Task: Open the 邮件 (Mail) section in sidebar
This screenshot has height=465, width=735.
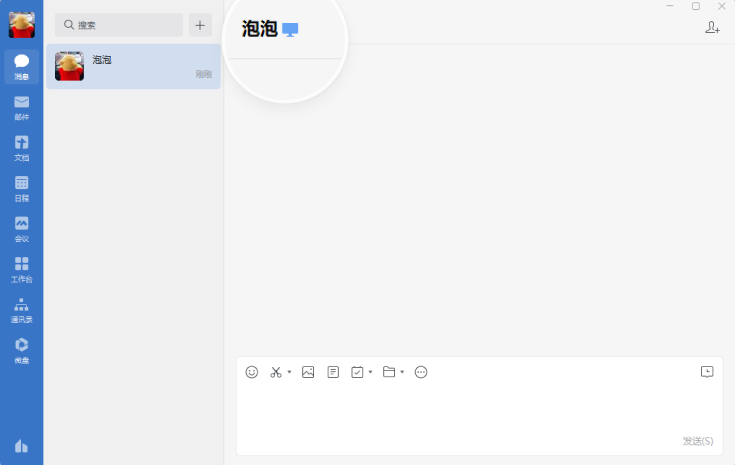Action: [x=21, y=107]
